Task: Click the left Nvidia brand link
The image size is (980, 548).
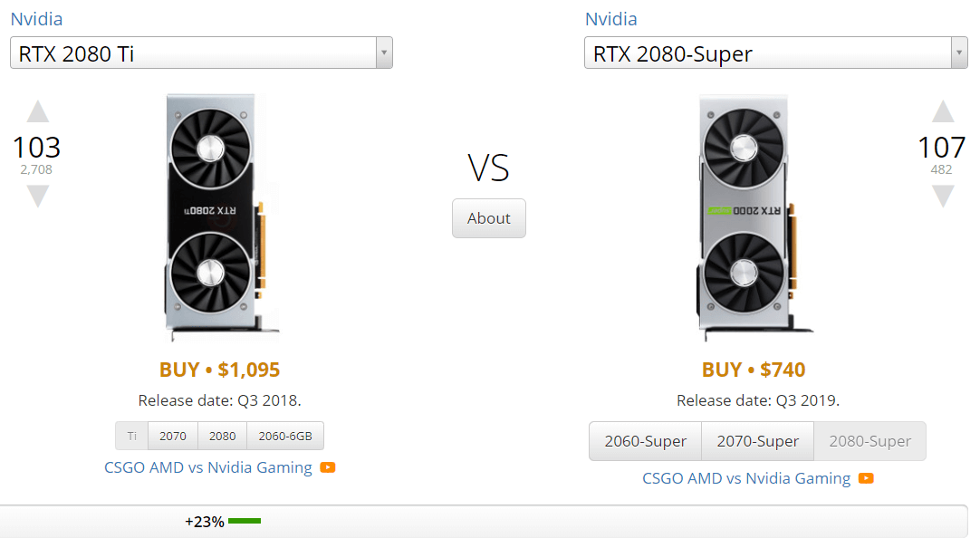Action: 36,19
